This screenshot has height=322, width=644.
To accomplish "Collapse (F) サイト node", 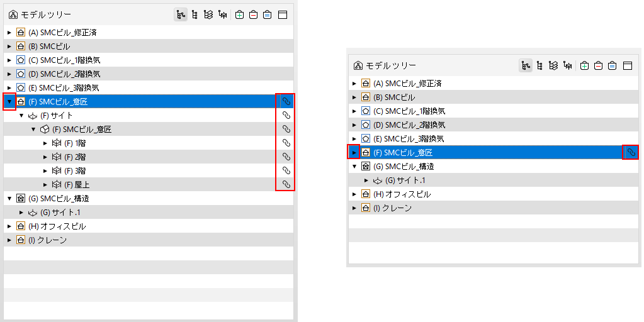I will 21,116.
